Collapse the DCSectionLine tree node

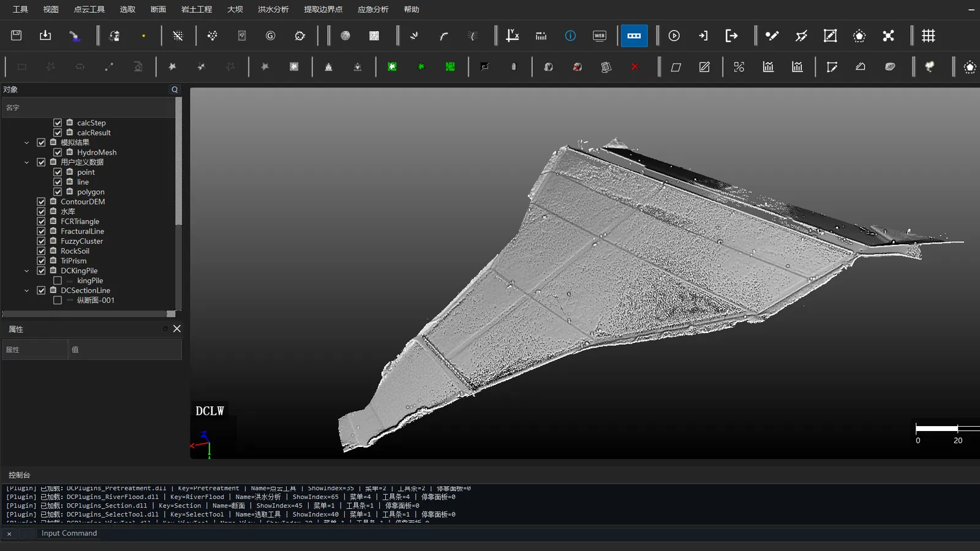tap(26, 290)
